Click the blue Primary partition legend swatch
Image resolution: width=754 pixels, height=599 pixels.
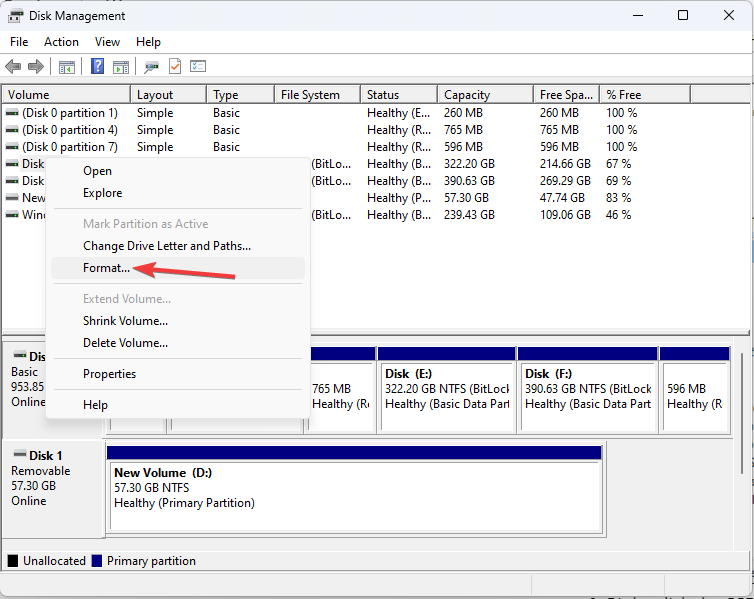[x=97, y=561]
